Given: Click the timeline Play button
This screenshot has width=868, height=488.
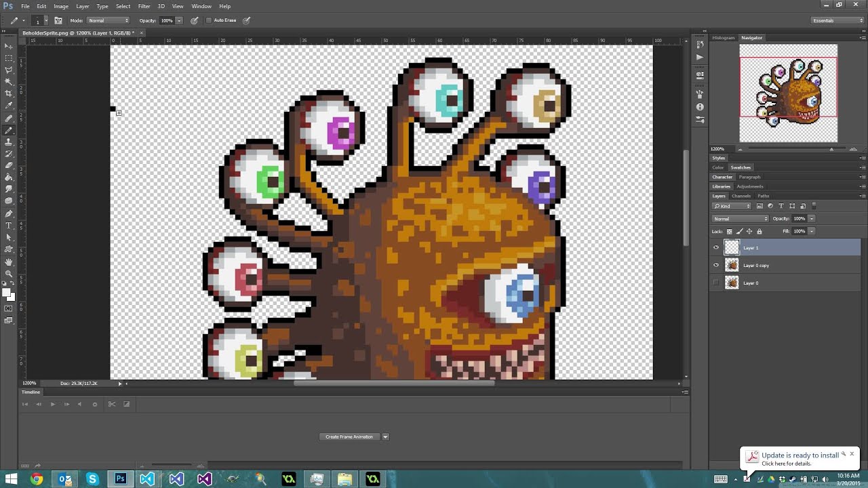Looking at the screenshot, I should click(x=52, y=404).
